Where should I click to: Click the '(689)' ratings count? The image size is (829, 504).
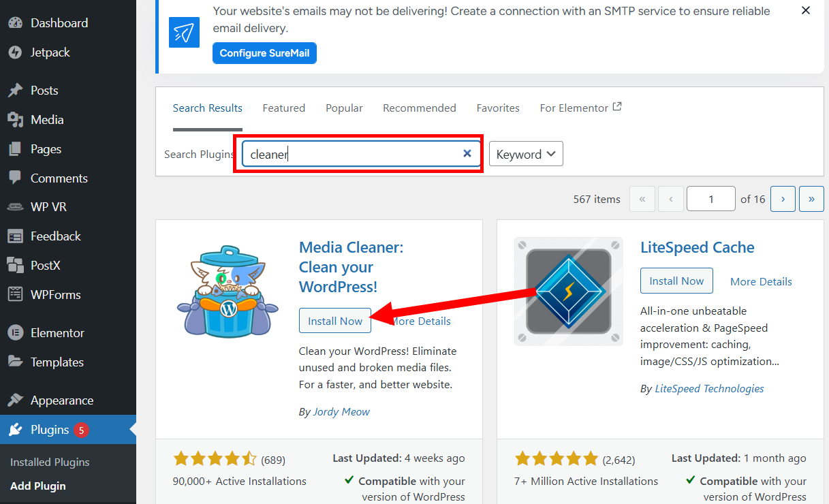[273, 459]
